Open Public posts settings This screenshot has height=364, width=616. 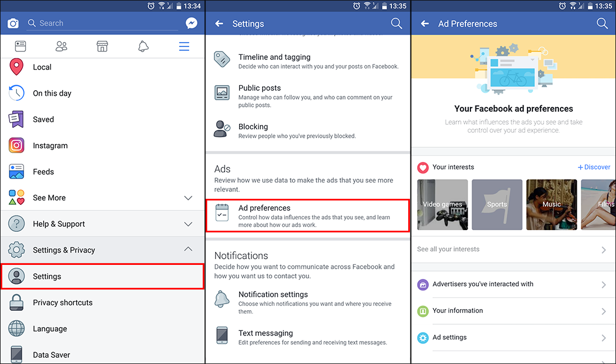[x=307, y=96]
